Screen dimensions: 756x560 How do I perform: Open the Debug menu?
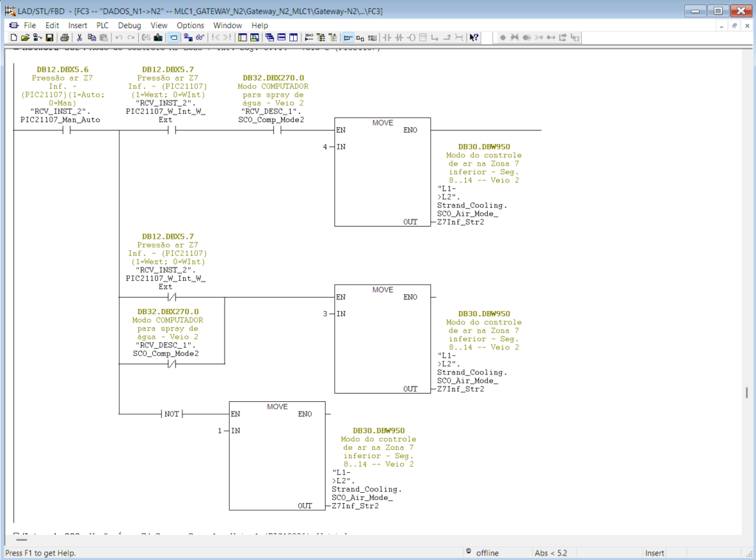[x=130, y=26]
